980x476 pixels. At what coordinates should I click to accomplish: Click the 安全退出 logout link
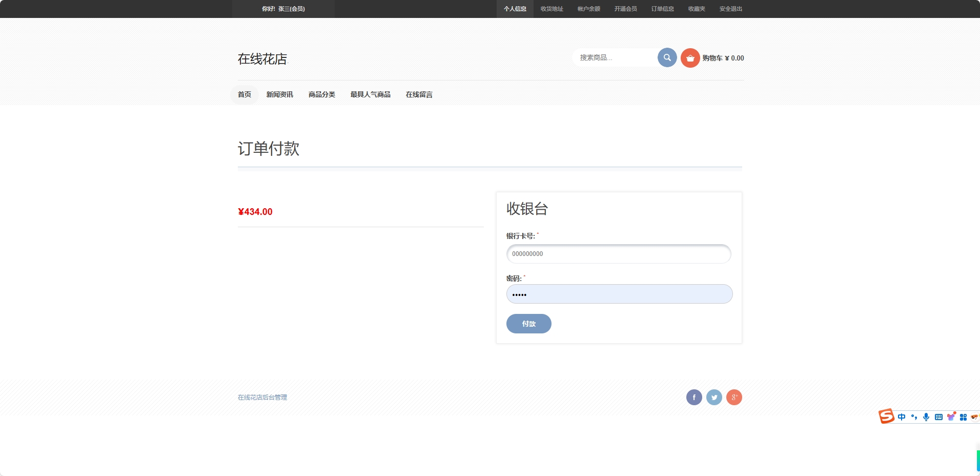730,9
